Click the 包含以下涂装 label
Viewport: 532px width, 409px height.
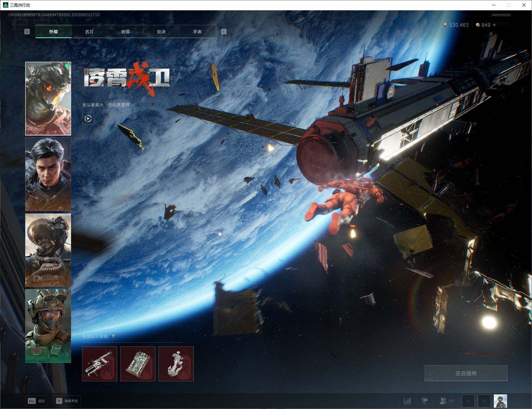tap(95, 337)
